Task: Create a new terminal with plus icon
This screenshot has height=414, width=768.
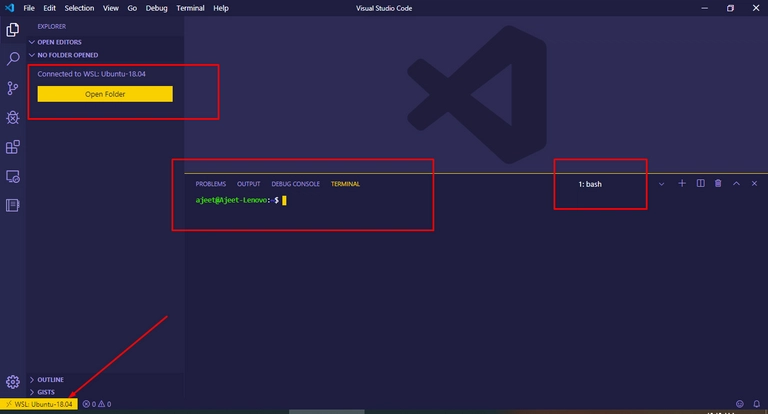Action: click(x=682, y=183)
